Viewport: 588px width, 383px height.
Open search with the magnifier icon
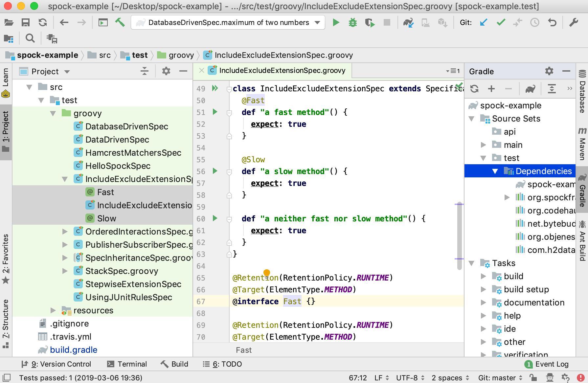click(30, 38)
